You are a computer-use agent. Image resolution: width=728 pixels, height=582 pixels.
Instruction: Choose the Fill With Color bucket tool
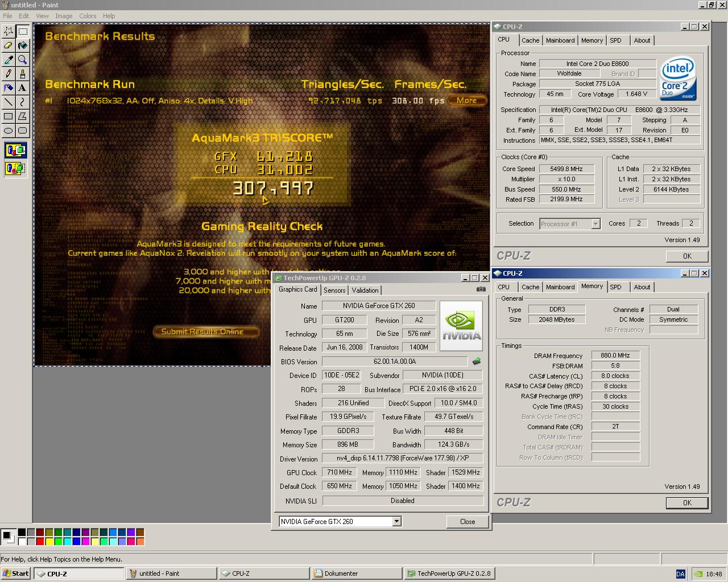[22, 45]
